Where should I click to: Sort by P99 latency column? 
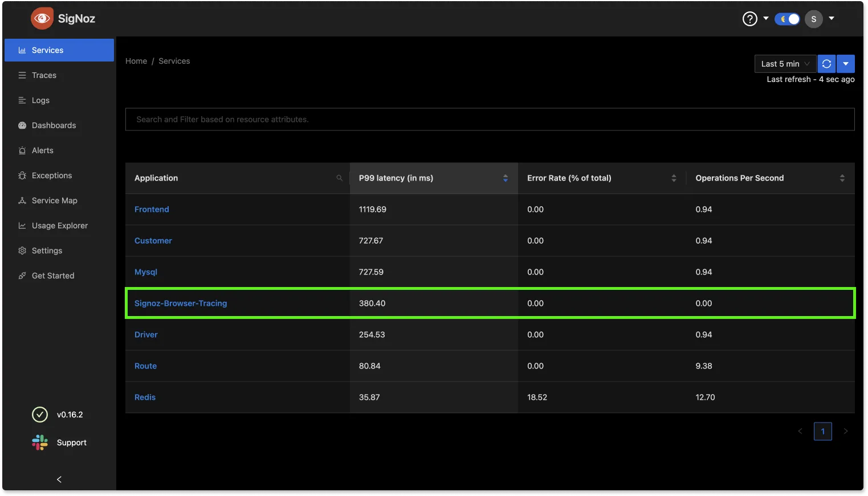[x=505, y=178]
